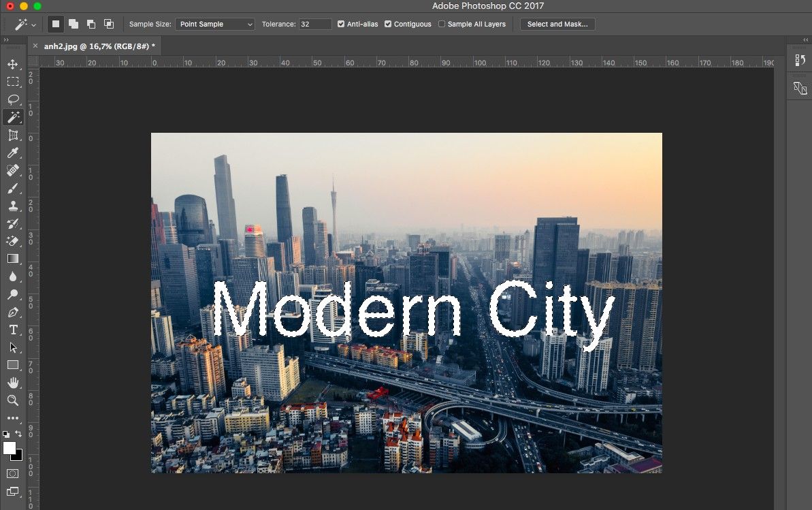Open the white foreground color swatch
The height and width of the screenshot is (510, 812).
click(x=9, y=448)
